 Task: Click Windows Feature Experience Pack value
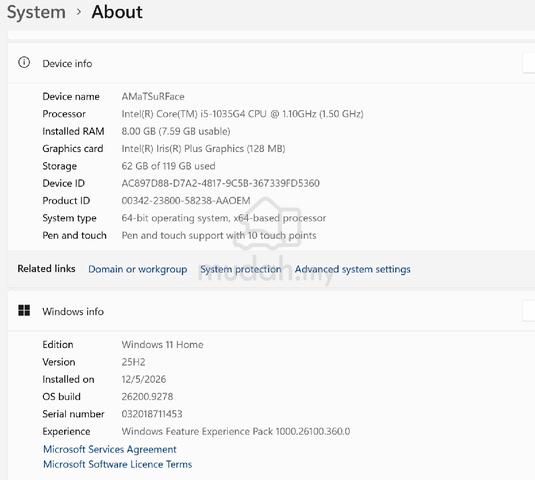[236, 432]
